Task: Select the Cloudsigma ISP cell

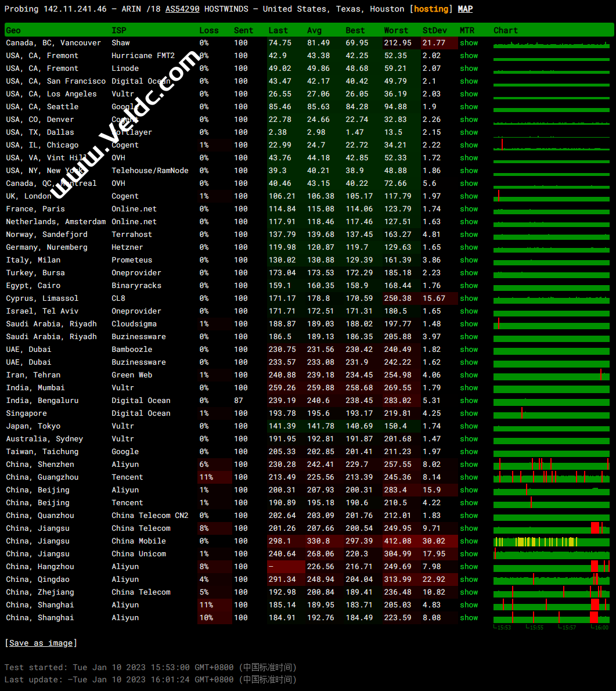Action: 134,324
